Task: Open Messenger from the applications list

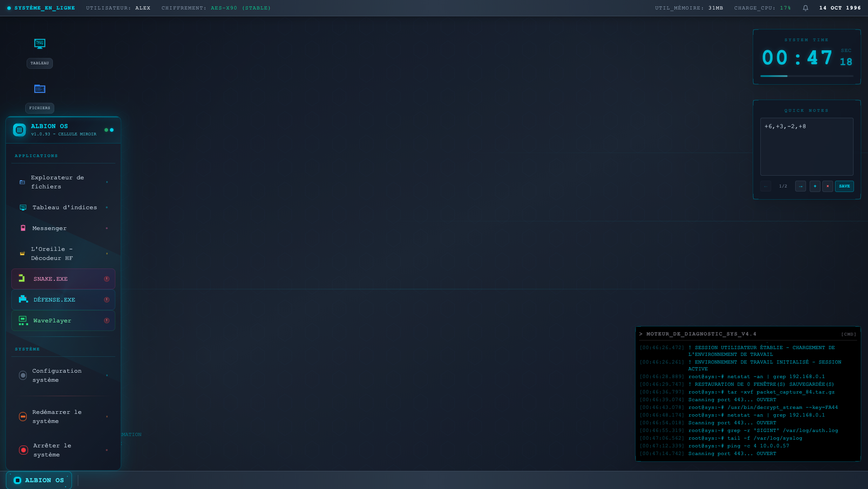Action: click(63, 228)
